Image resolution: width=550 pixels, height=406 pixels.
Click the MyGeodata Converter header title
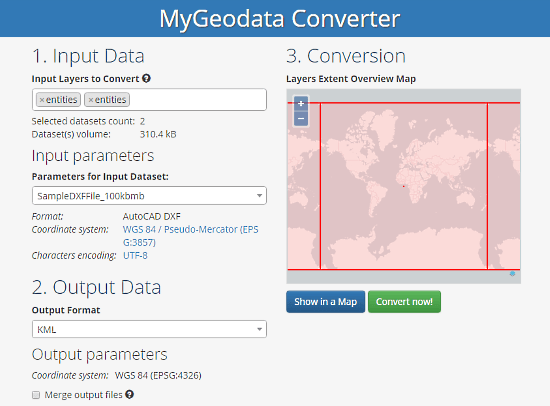point(280,18)
